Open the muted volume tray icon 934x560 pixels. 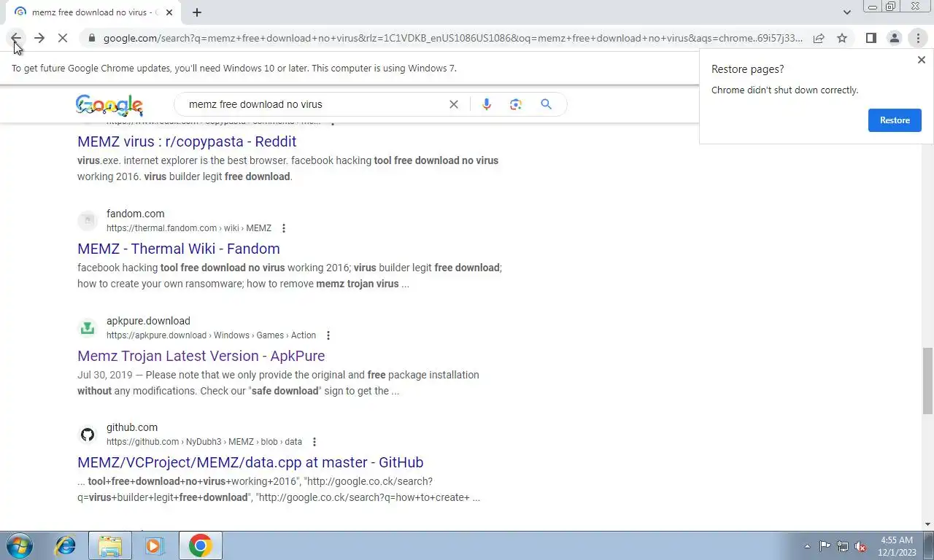(861, 546)
